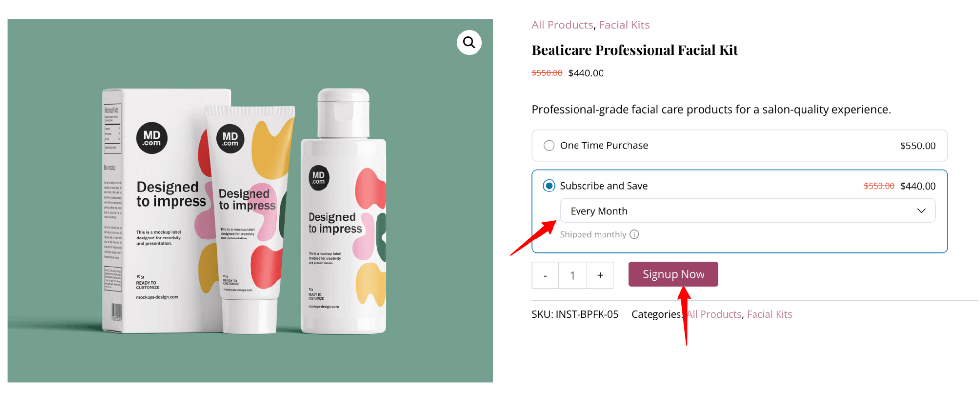980x406 pixels.
Task: Click the magnifier zoom icon on product image
Action: point(469,43)
